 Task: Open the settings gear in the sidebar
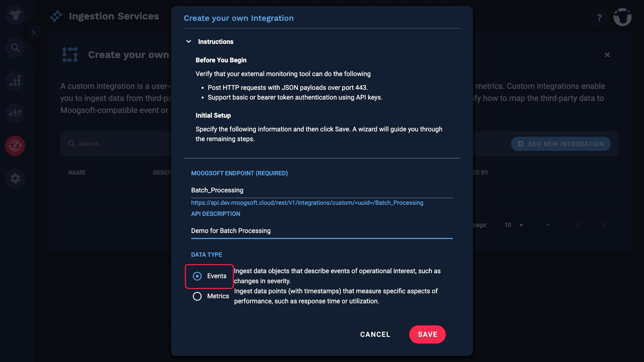[x=15, y=178]
